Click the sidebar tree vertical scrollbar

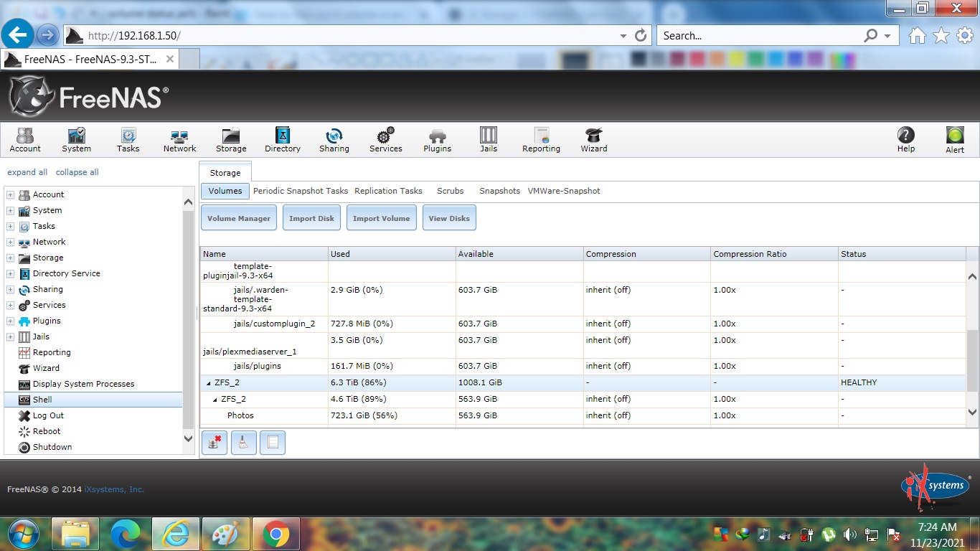pos(189,319)
